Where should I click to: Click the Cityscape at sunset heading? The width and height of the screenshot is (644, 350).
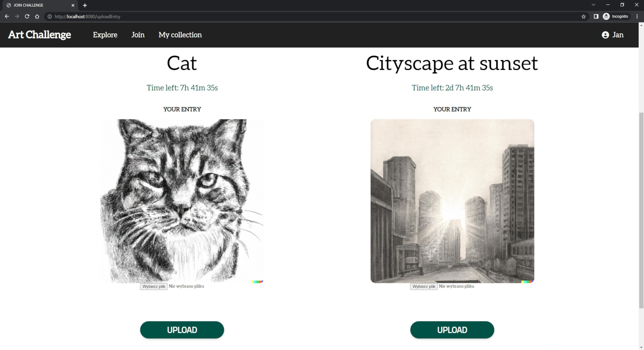pyautogui.click(x=452, y=63)
